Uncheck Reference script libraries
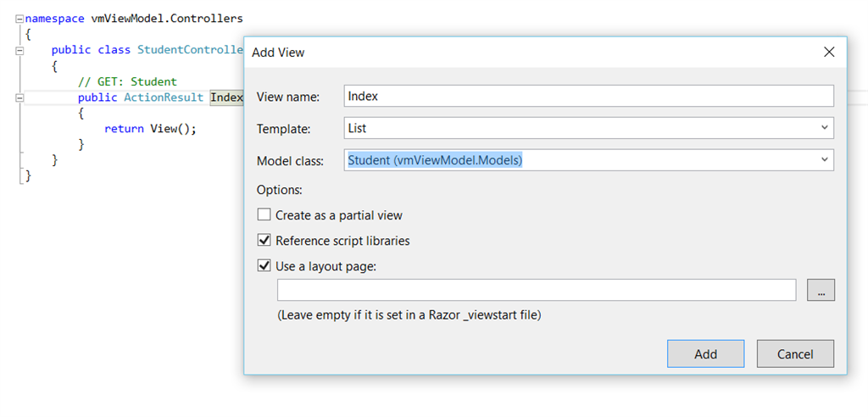Screen dimensions: 868x417 (x=264, y=241)
